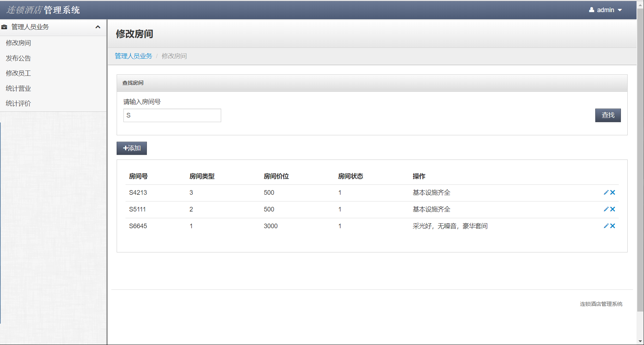Collapse the 管理人员业务 sidebar section
Viewport: 644px width, 345px height.
[x=98, y=27]
